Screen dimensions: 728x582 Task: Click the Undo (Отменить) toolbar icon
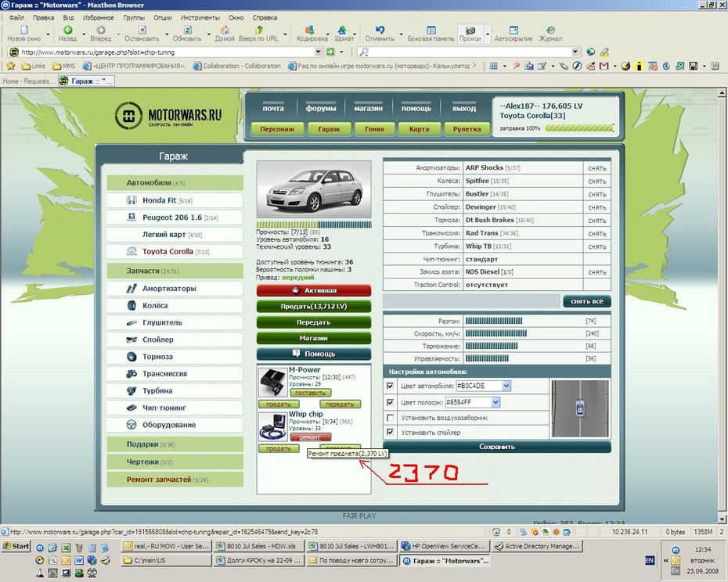coord(380,30)
